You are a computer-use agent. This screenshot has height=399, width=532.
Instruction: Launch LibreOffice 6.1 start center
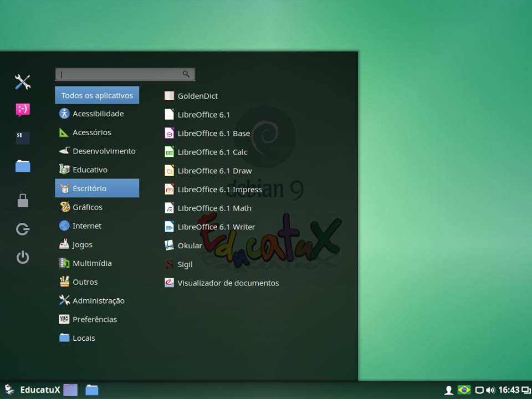(x=197, y=115)
